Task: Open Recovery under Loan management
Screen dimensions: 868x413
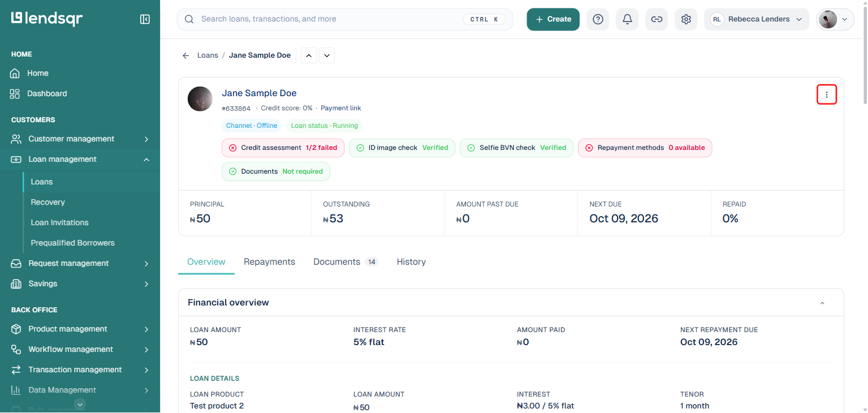Action: [x=47, y=202]
